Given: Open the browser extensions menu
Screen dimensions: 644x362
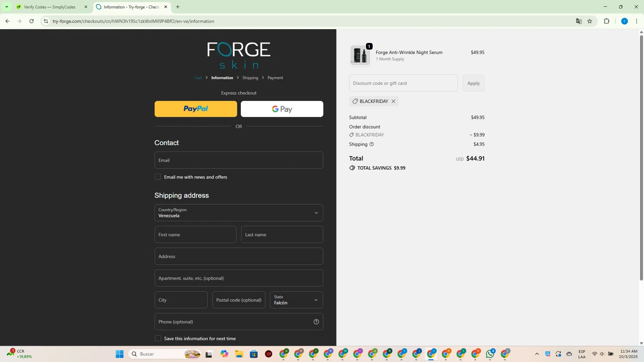Looking at the screenshot, I should (607, 21).
